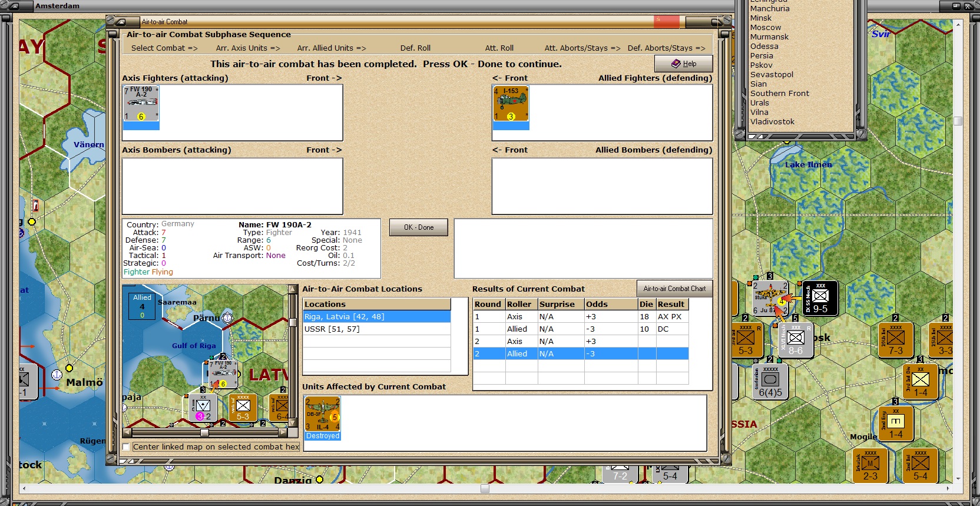This screenshot has height=506, width=980.
Task: Select the 2nd Inf 5-4 army counter
Action: click(920, 465)
